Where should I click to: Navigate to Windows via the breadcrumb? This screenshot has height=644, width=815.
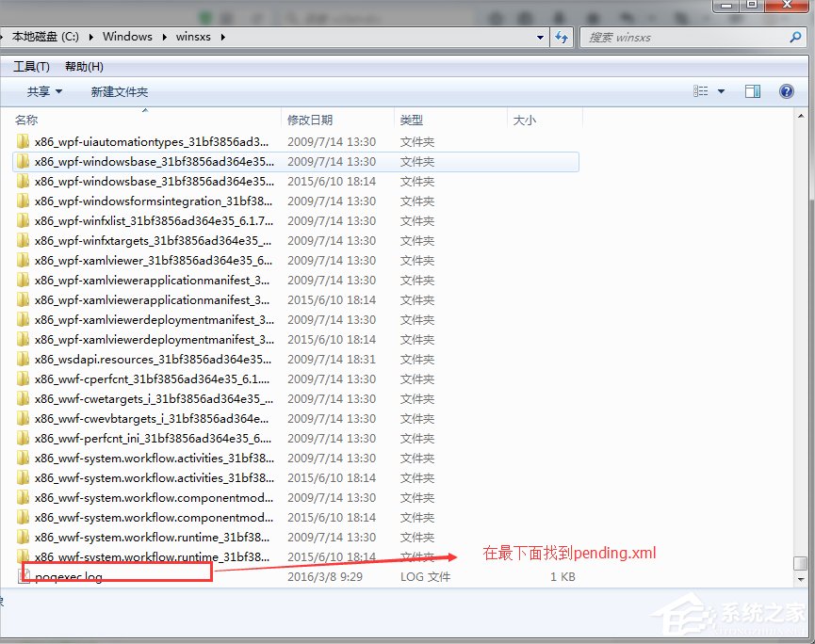(x=126, y=37)
